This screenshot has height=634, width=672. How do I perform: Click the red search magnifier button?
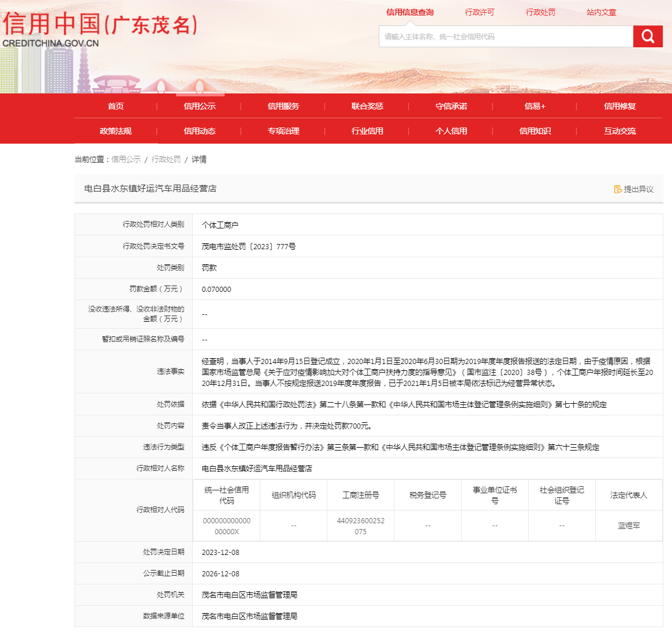click(x=648, y=36)
